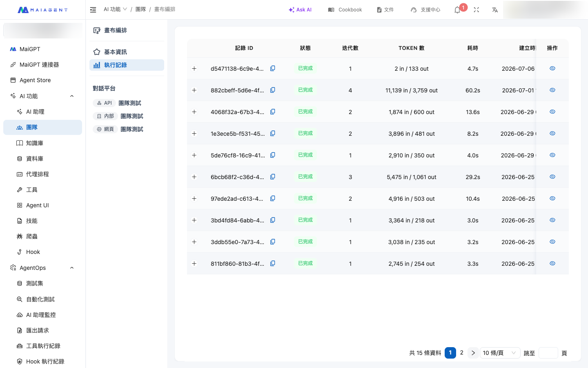The image size is (588, 368).
Task: Open the Cookbook link
Action: 345,10
